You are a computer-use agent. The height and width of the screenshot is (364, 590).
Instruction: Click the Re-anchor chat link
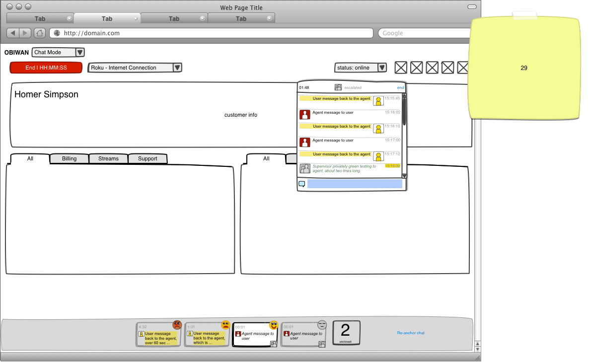click(x=411, y=333)
